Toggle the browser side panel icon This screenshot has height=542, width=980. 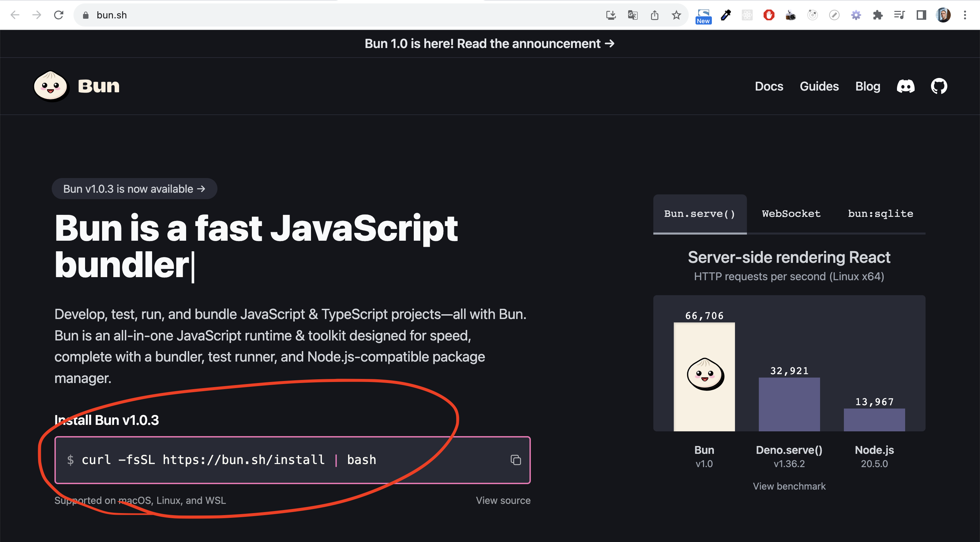tap(921, 15)
